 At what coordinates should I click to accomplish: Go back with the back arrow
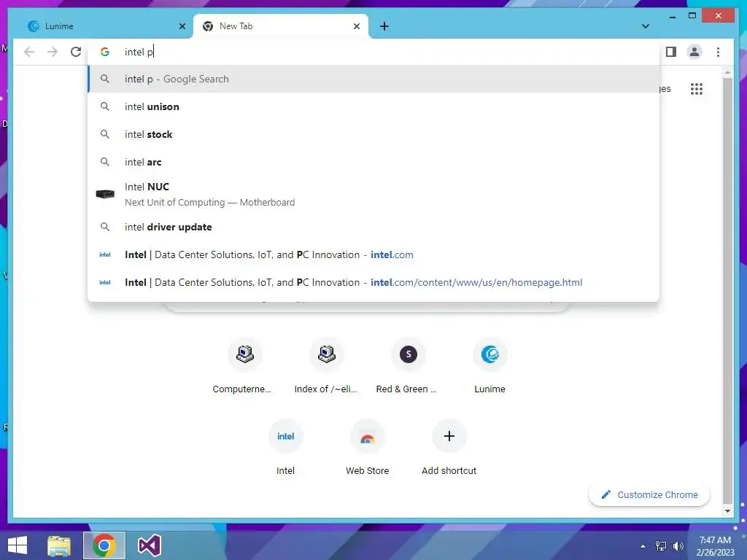(29, 52)
